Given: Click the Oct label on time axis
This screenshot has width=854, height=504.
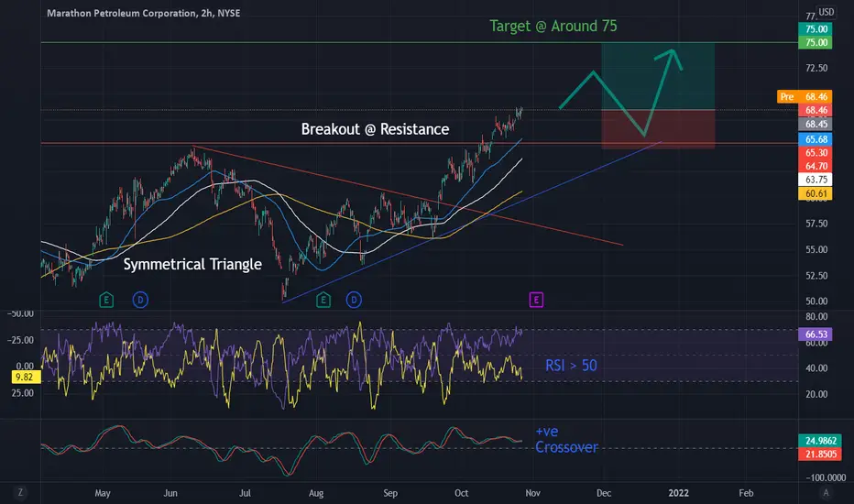Looking at the screenshot, I should [461, 493].
